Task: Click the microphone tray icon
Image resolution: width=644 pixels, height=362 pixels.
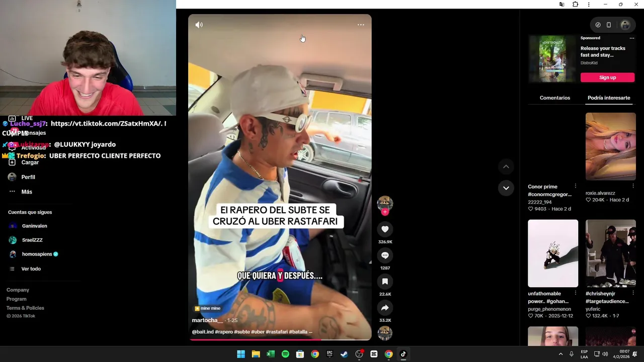Action: pos(572,354)
